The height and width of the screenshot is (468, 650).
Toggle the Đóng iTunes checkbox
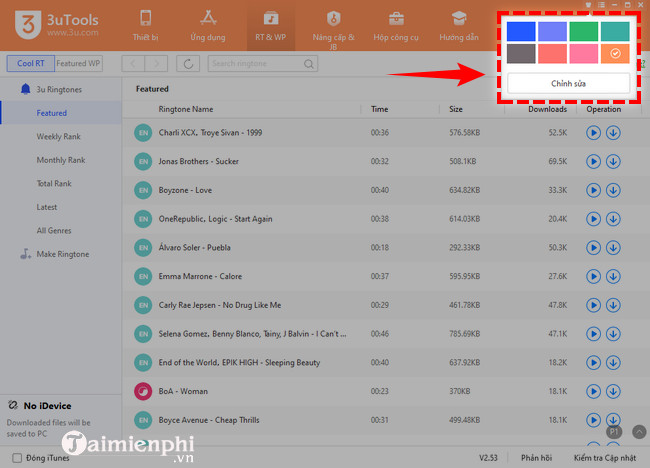pyautogui.click(x=17, y=458)
